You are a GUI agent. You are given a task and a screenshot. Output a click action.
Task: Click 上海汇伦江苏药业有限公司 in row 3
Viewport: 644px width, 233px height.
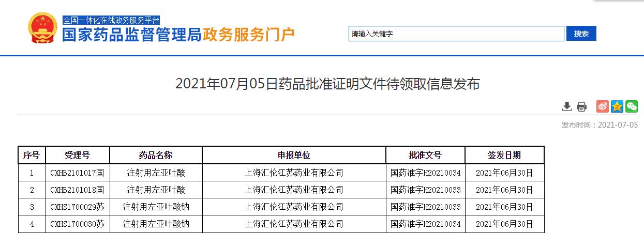tap(294, 207)
